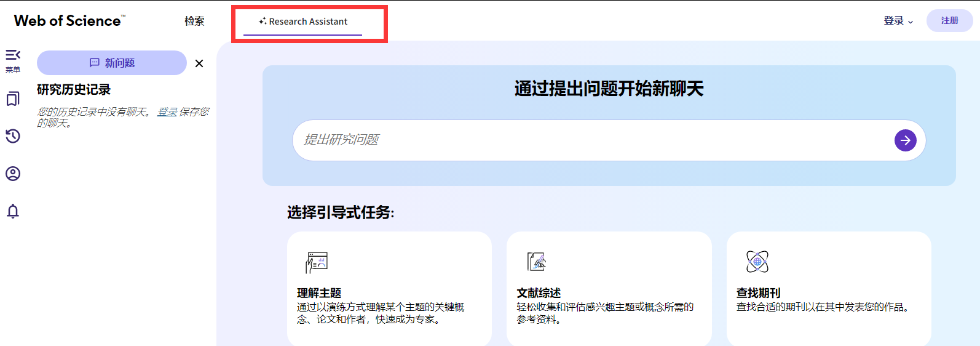Click the 查找期刊 atom icon

[x=757, y=262]
